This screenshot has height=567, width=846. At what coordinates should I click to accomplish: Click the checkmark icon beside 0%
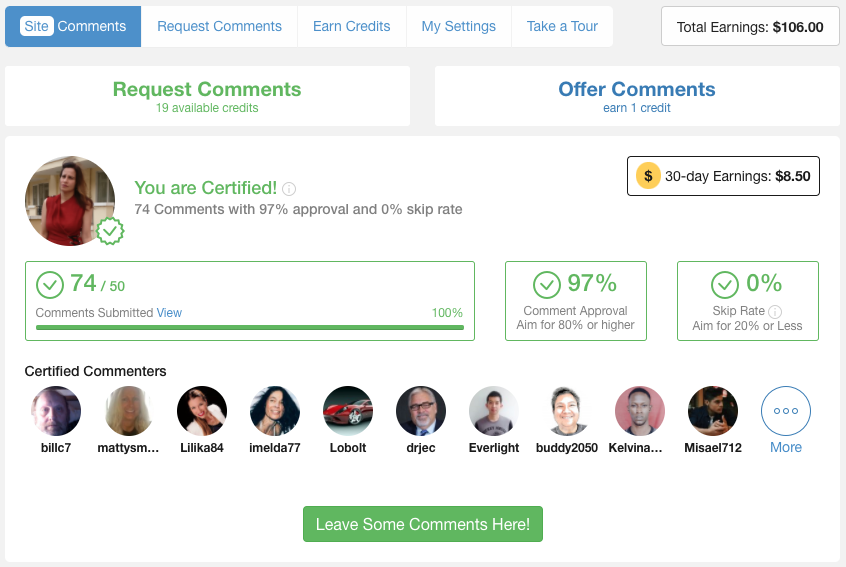[725, 285]
